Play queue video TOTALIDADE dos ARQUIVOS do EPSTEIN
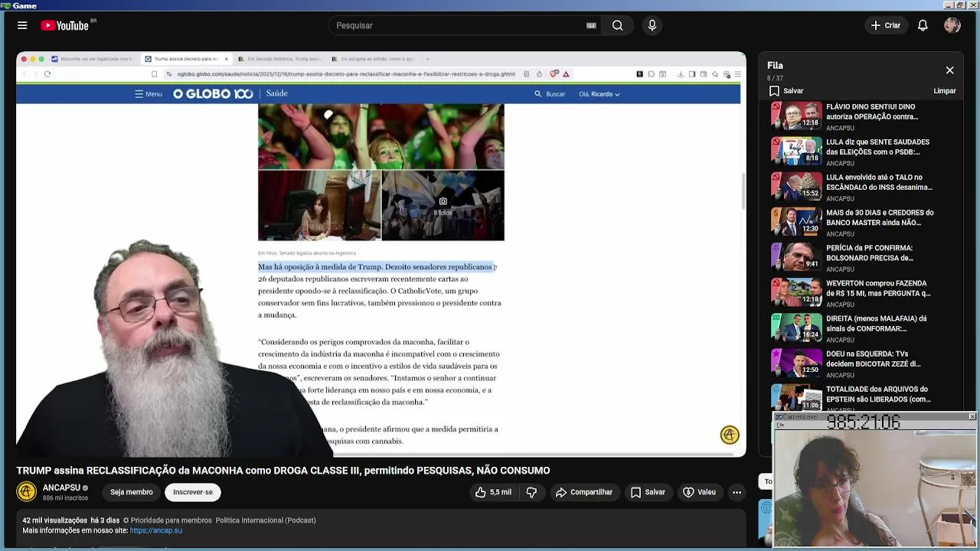This screenshot has height=551, width=980. coord(864,396)
